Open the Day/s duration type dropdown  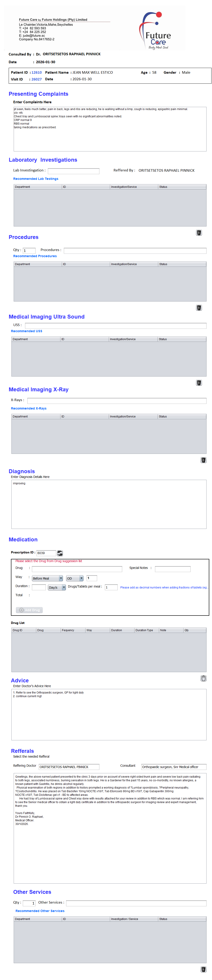click(x=57, y=587)
